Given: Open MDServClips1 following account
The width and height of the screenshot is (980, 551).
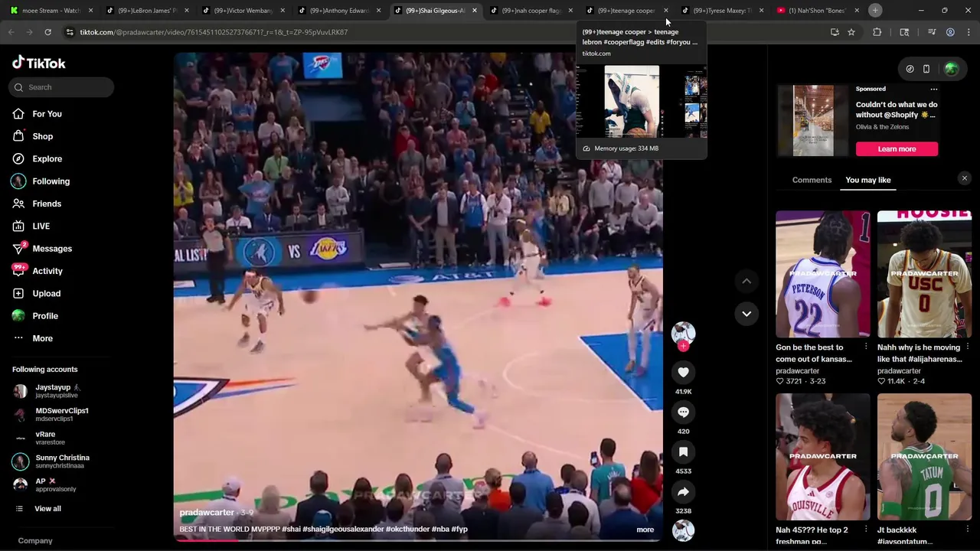Looking at the screenshot, I should click(x=58, y=415).
